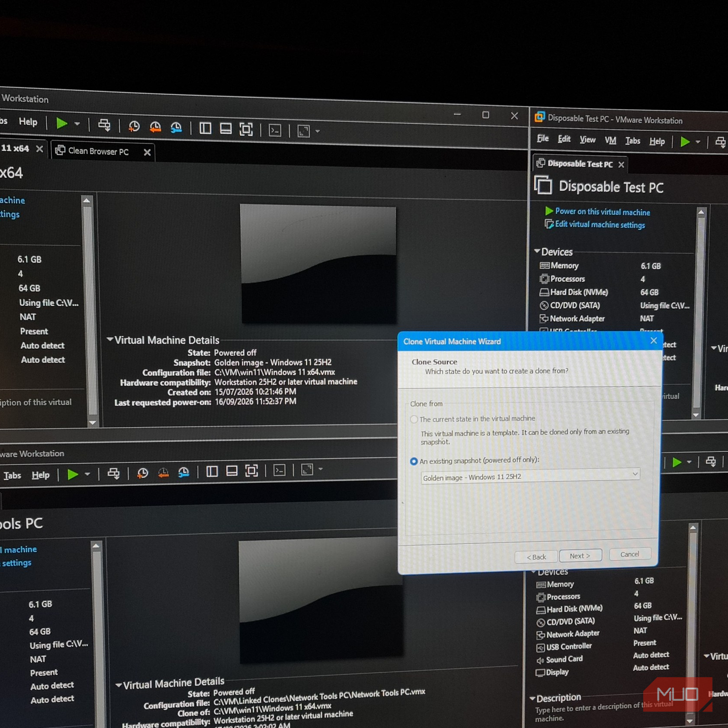Viewport: 728px width, 728px height.
Task: Open power dropdown arrow in Disposable Test PC toolbar
Action: (x=698, y=142)
